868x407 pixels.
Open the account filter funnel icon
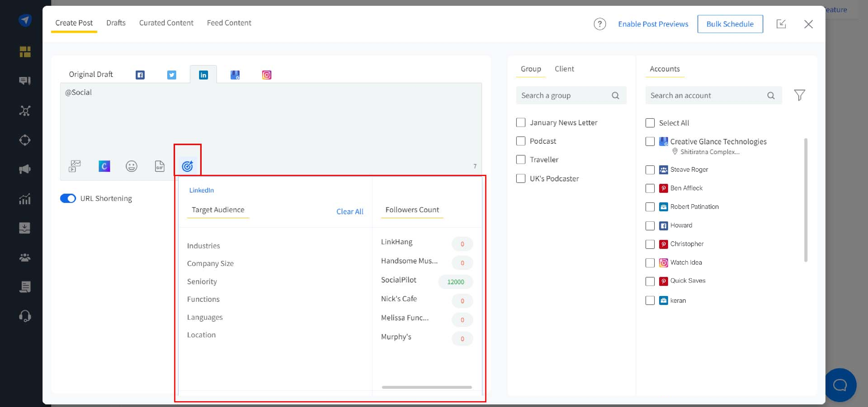point(799,95)
